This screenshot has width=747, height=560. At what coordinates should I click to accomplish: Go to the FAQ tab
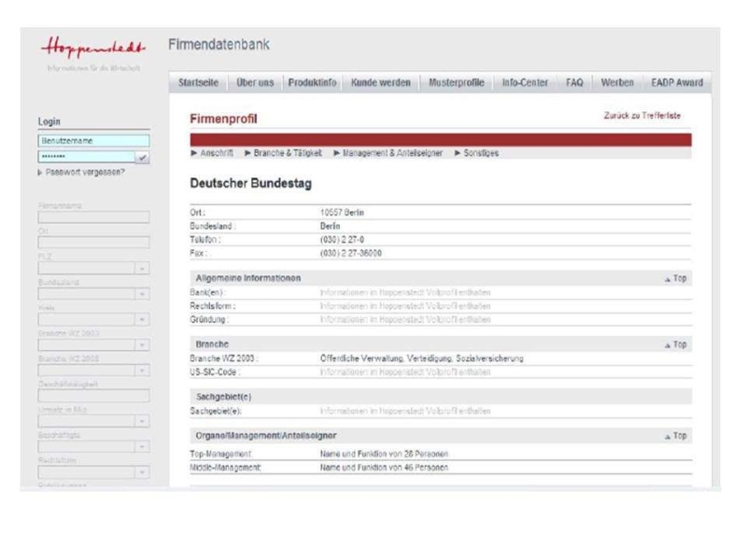[574, 83]
